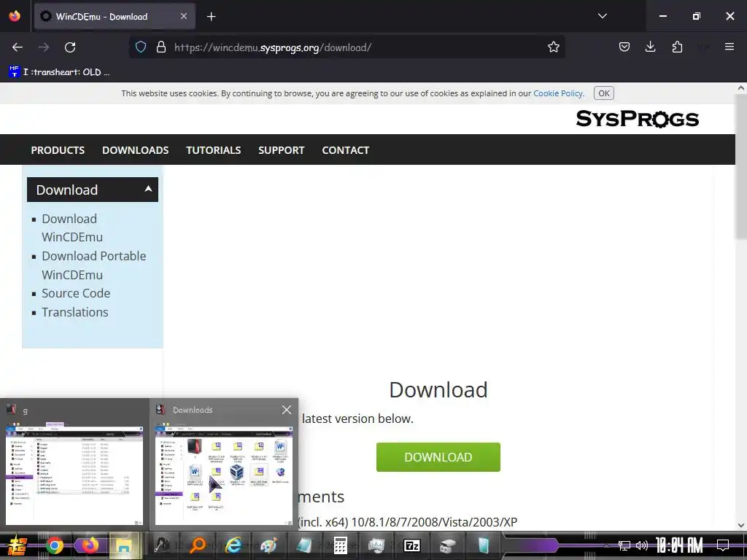Collapse the Download sidebar section arrow
Viewport: 747px width, 560px height.
(148, 189)
